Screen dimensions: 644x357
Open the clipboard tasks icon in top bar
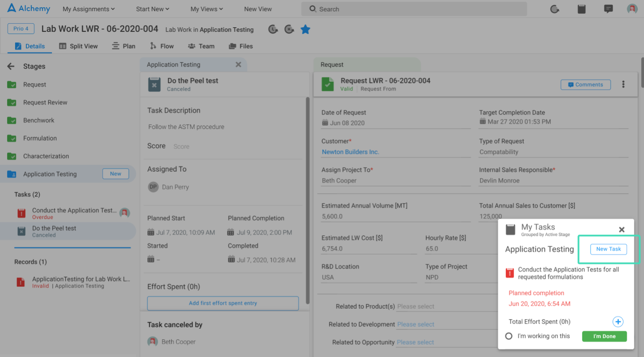pyautogui.click(x=581, y=9)
